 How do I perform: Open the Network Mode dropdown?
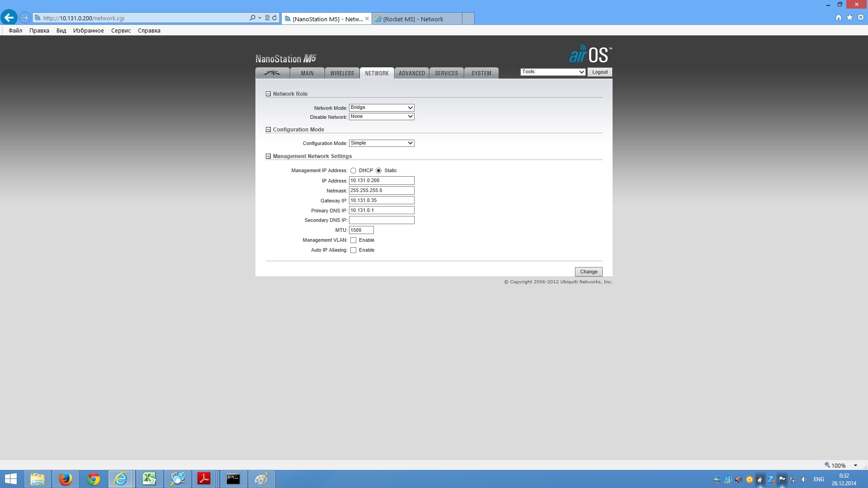coord(382,108)
